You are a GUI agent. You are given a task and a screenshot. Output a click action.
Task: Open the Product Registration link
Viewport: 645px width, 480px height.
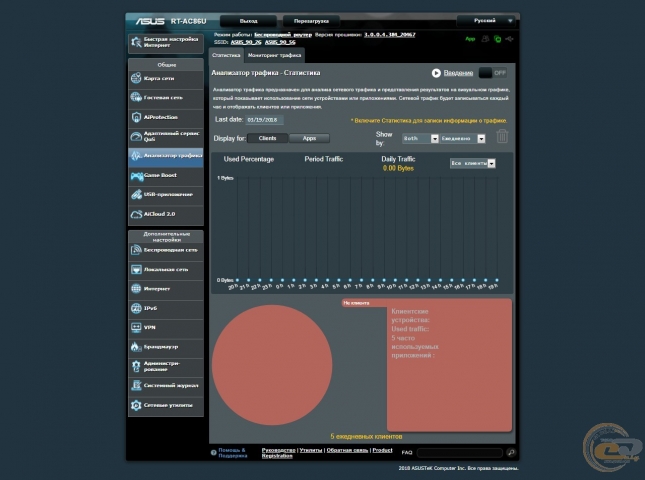coord(382,450)
